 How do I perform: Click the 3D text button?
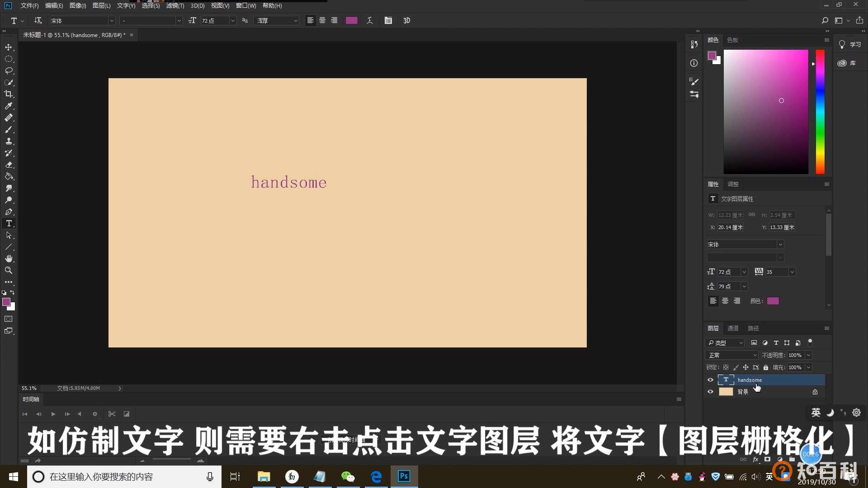(406, 20)
